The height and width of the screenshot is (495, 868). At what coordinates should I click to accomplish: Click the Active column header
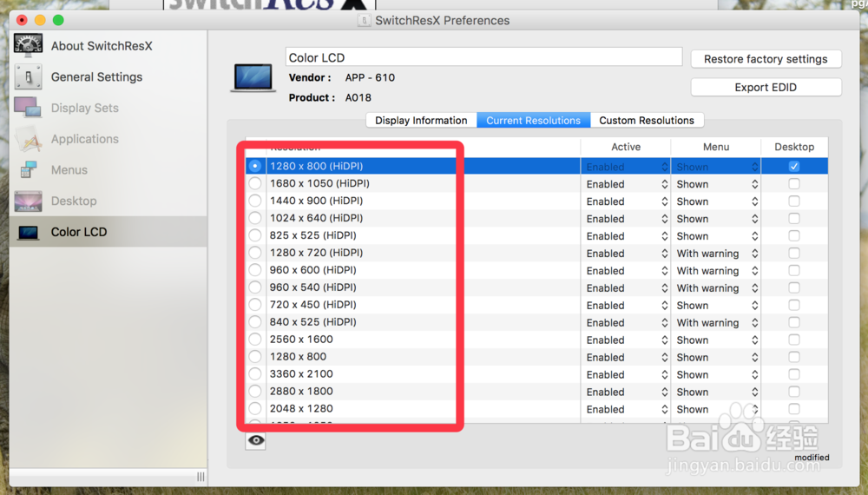click(626, 147)
